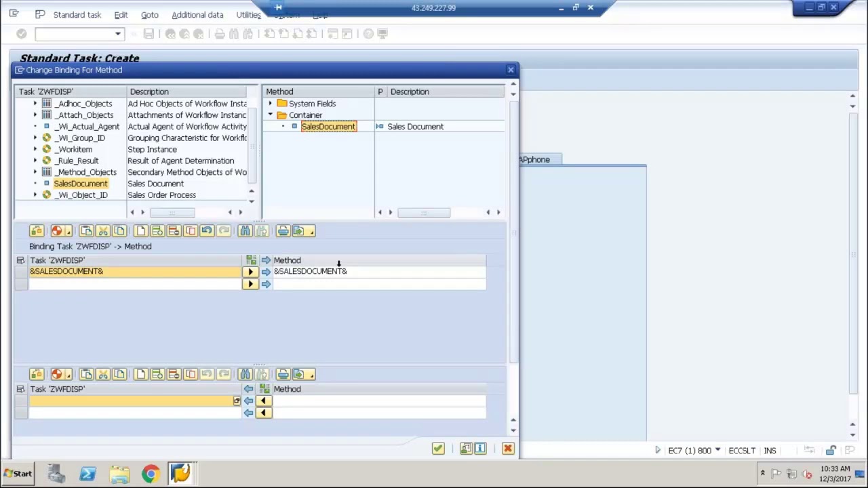Viewport: 868px width, 488px height.
Task: Click the blue information icon at dialog bottom
Action: [480, 449]
